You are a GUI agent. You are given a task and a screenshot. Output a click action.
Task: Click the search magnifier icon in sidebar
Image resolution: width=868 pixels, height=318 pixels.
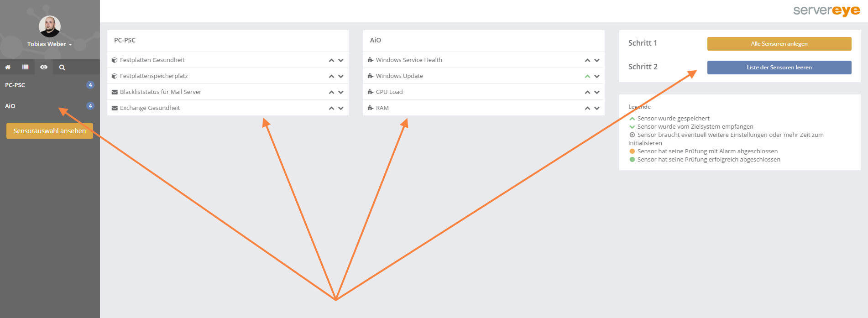click(62, 67)
